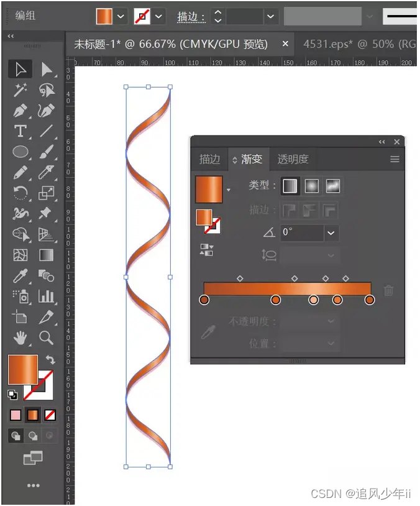Viewport: 420px width, 506px height.
Task: Click the 描边 link in control bar
Action: click(x=191, y=16)
